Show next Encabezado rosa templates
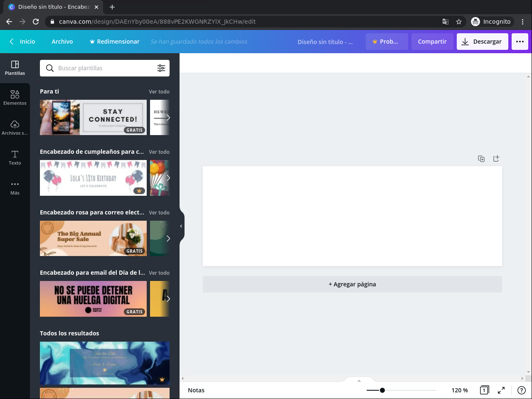Viewport: 532px width, 399px height. (168, 238)
